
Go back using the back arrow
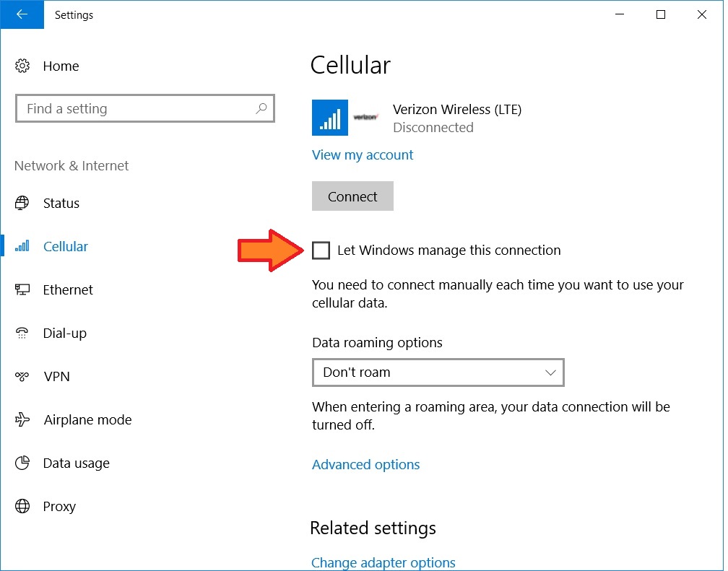point(22,14)
